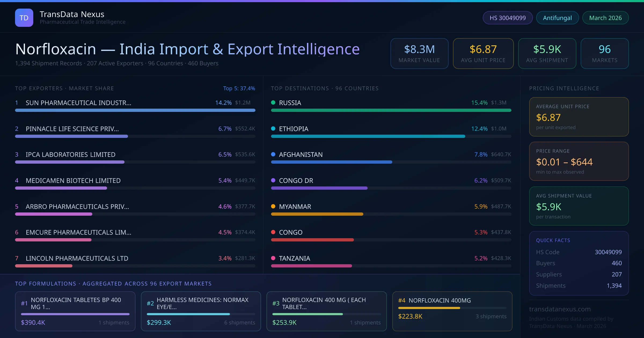Open the 96 Markets stat card
The width and height of the screenshot is (644, 338).
click(605, 53)
